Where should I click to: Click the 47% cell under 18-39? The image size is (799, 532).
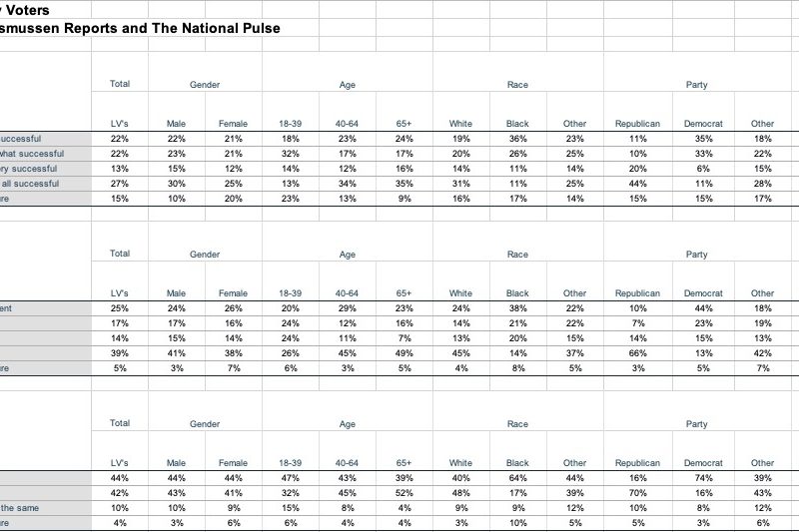tap(291, 479)
